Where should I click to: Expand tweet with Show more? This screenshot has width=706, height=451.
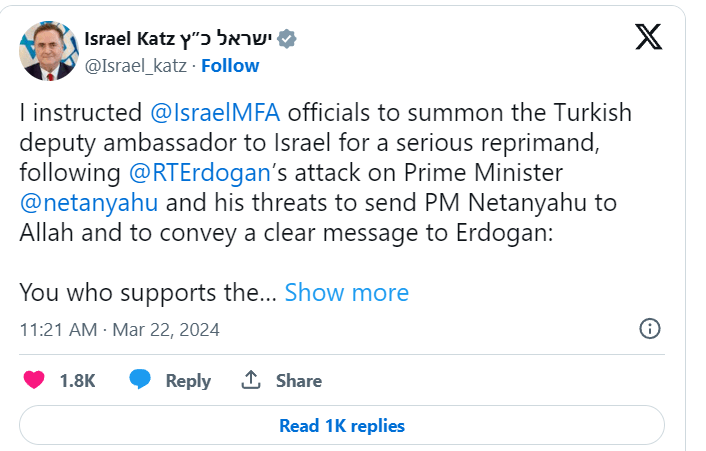coord(346,292)
